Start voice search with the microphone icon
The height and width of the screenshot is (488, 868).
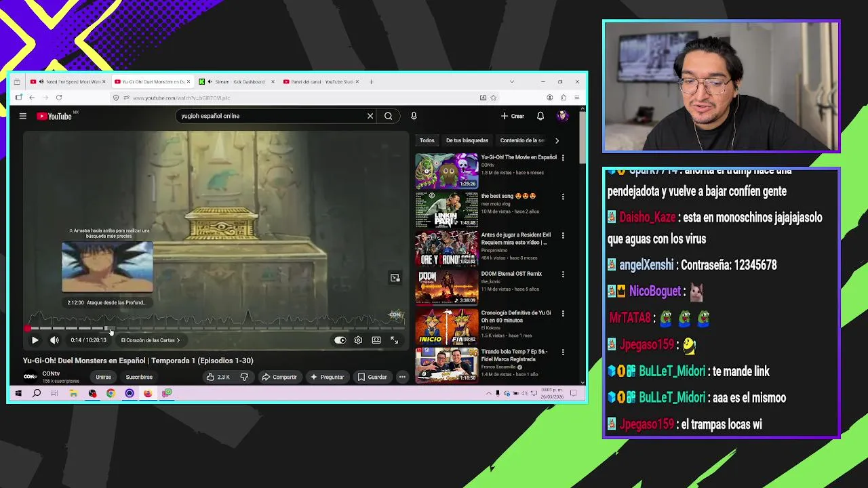414,116
